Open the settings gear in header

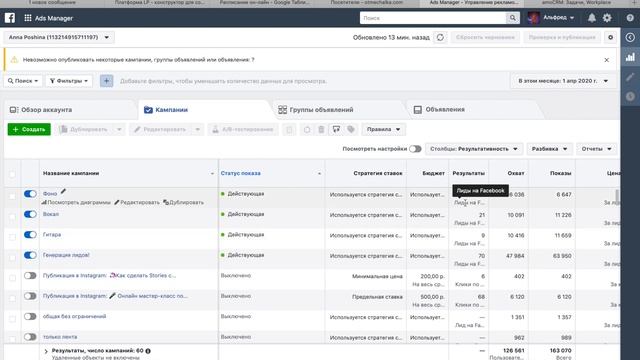tap(607, 18)
